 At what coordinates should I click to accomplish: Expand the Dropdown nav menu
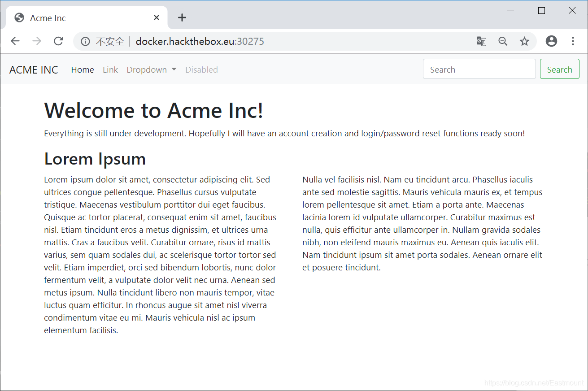pyautogui.click(x=152, y=70)
